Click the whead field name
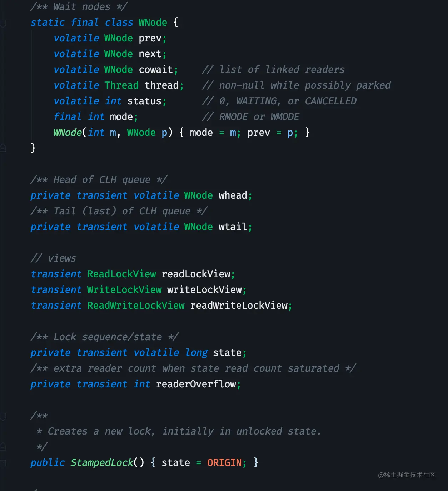The width and height of the screenshot is (448, 491). coord(233,195)
